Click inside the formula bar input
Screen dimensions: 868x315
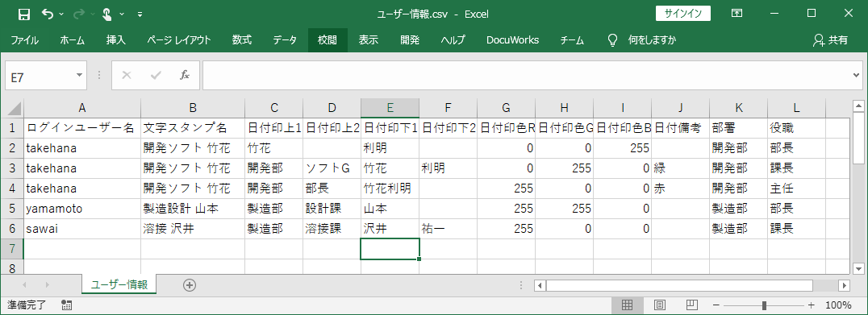tap(526, 75)
